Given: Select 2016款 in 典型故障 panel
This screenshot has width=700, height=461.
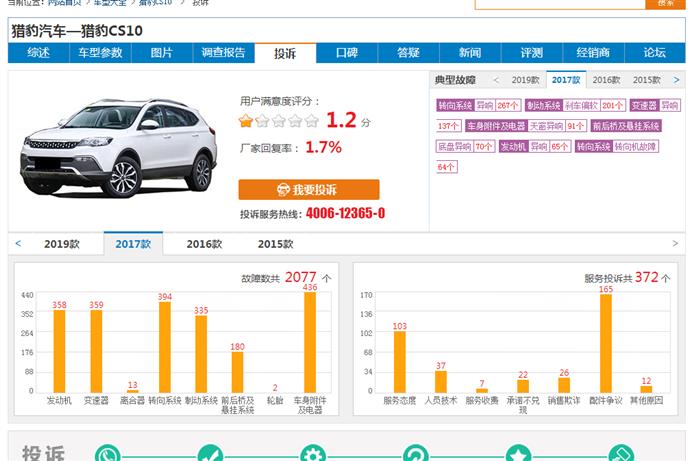Looking at the screenshot, I should (606, 80).
